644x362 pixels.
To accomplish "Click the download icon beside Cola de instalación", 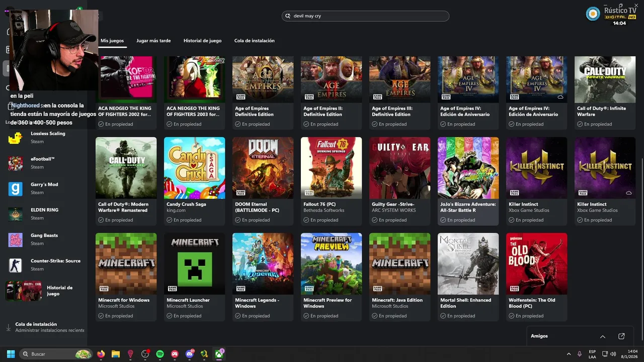I will [8, 328].
